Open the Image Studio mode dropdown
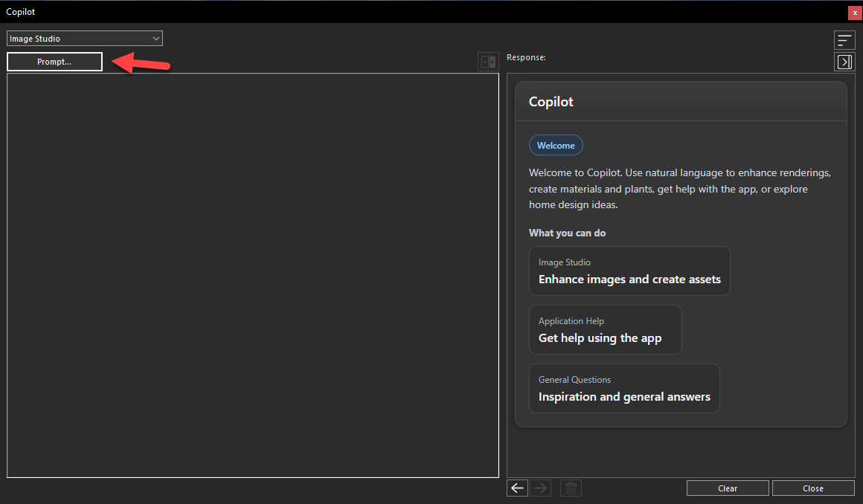 click(85, 39)
